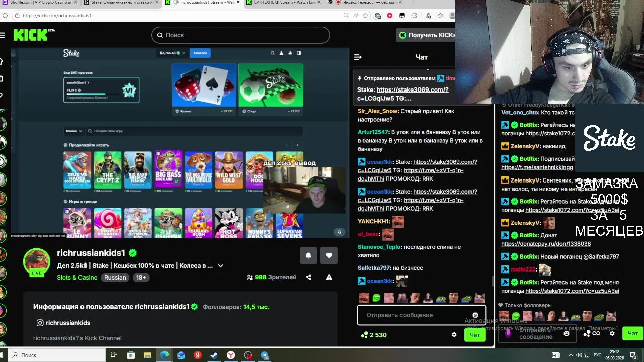This screenshot has width=644, height=362.
Task: Open richrussiankids Instagram link
Action: click(63, 323)
